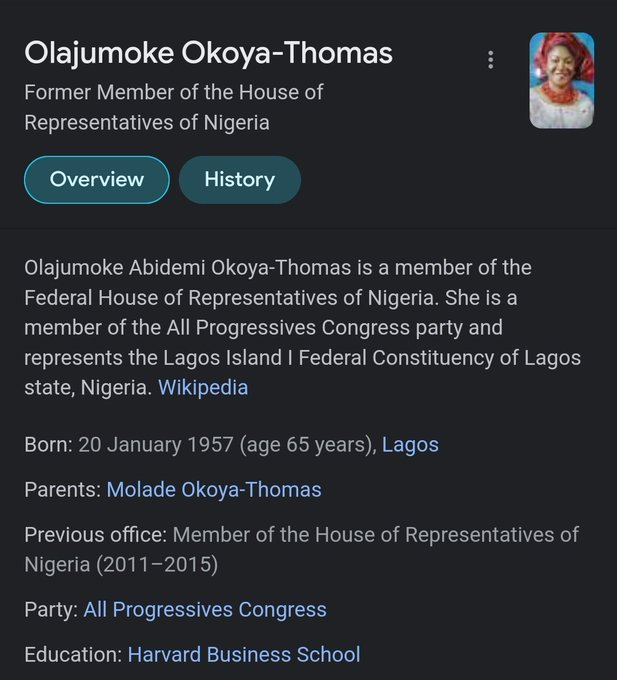Click the 'Education' field label
The width and height of the screenshot is (617, 680).
(x=73, y=655)
